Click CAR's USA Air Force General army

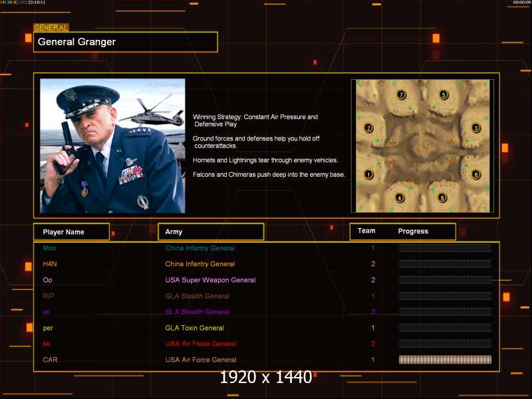point(201,360)
